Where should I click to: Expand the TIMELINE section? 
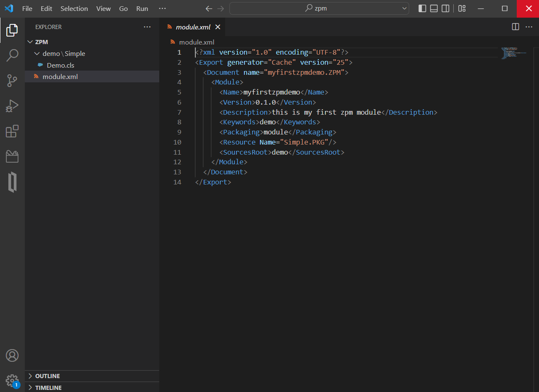coord(48,388)
